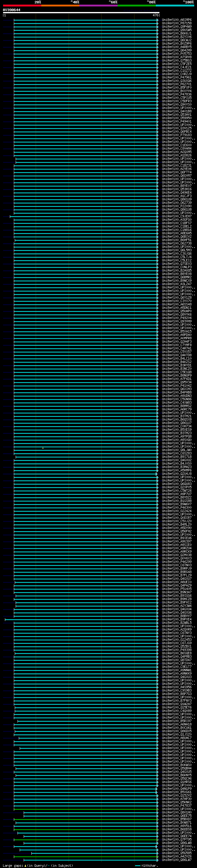Select hit label UniRef100_B3TM21
The image size is (197, 868).
(x=176, y=416)
